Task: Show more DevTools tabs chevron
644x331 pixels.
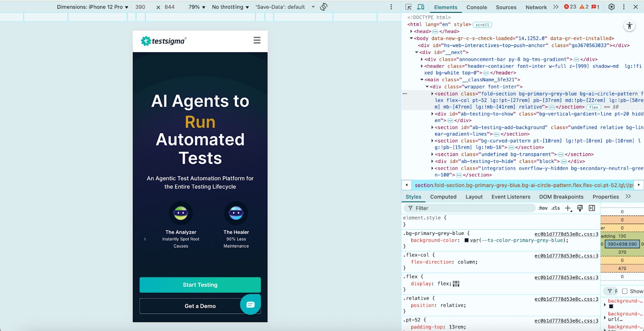Action: pyautogui.click(x=556, y=7)
